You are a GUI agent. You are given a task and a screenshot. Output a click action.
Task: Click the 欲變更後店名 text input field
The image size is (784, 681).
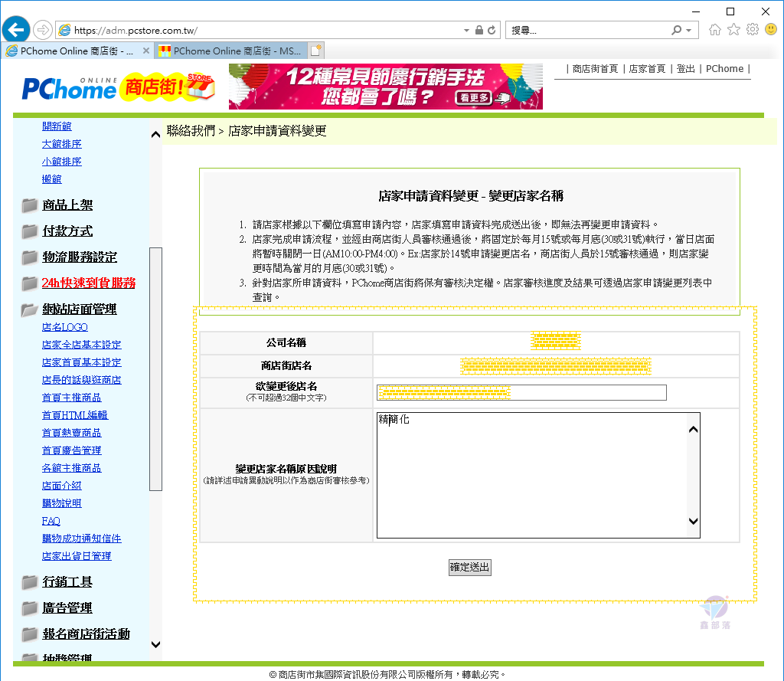tap(521, 393)
